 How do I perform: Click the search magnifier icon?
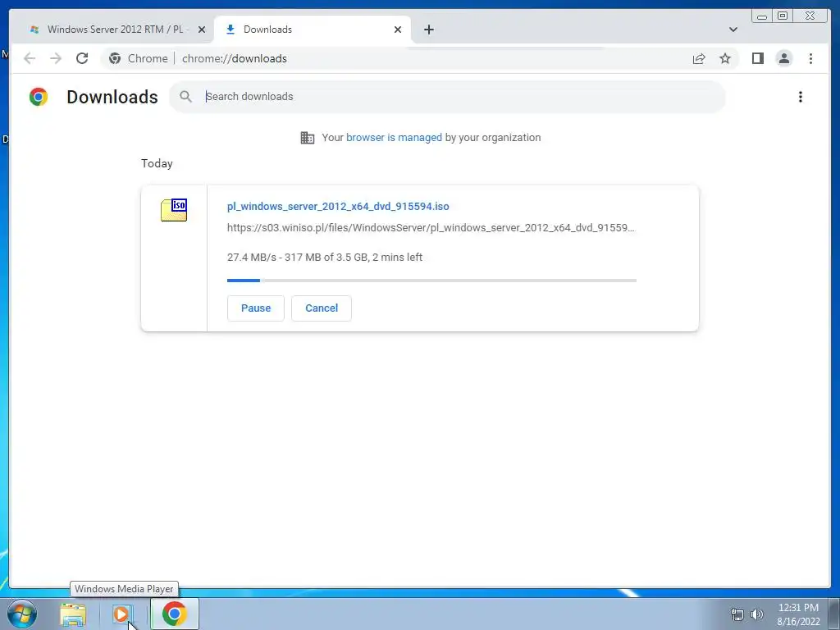pyautogui.click(x=186, y=97)
